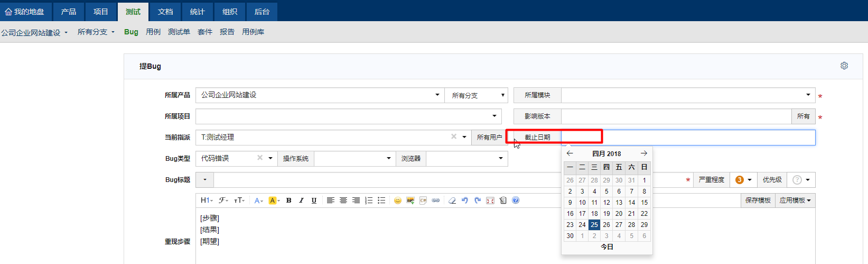Expand the 所属模块 module dropdown
This screenshot has height=264, width=868.
pos(808,95)
